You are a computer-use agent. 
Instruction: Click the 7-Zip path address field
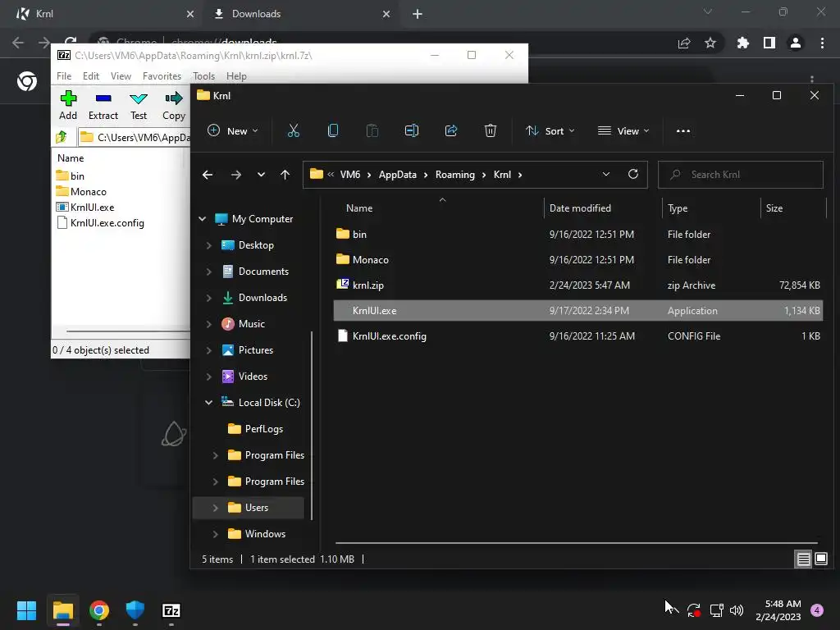click(134, 137)
